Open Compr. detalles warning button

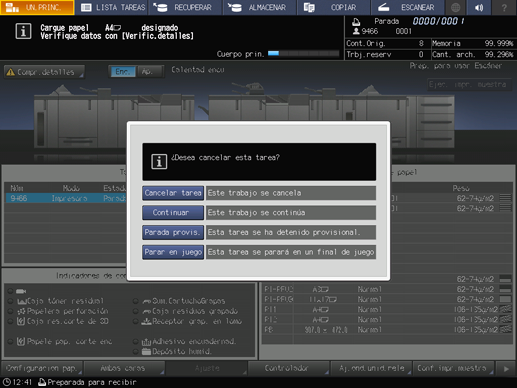coord(44,72)
